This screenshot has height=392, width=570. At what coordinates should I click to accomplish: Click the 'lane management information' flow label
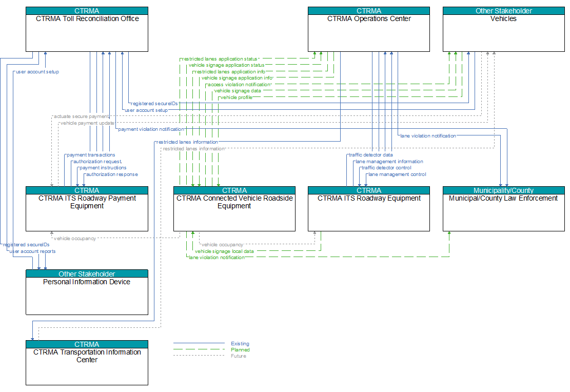[389, 162]
